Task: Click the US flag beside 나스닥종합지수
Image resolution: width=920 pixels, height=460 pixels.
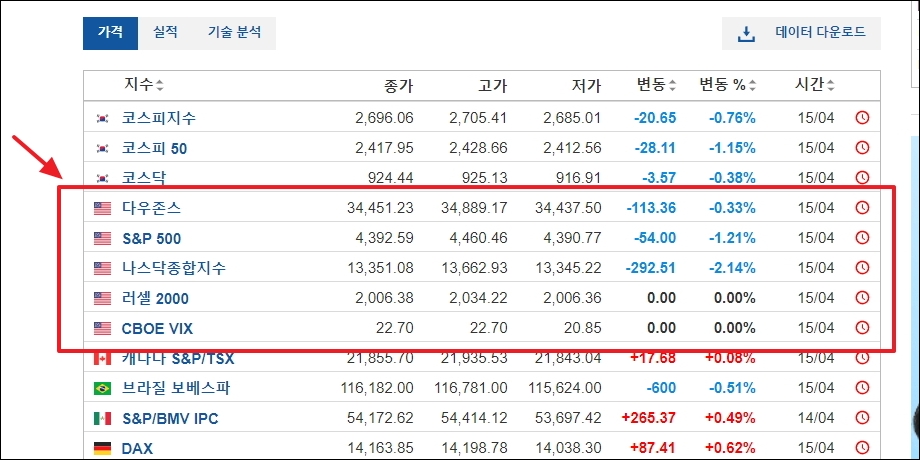Action: [x=102, y=269]
